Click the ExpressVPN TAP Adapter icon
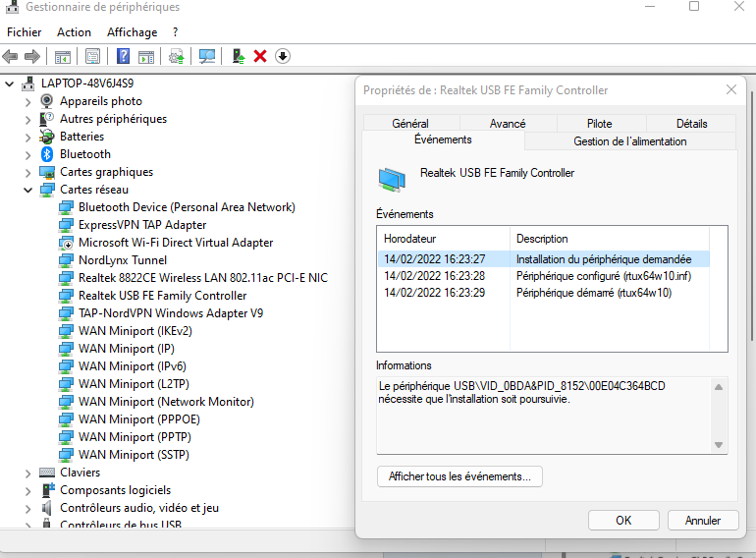The height and width of the screenshot is (558, 756). click(x=66, y=225)
